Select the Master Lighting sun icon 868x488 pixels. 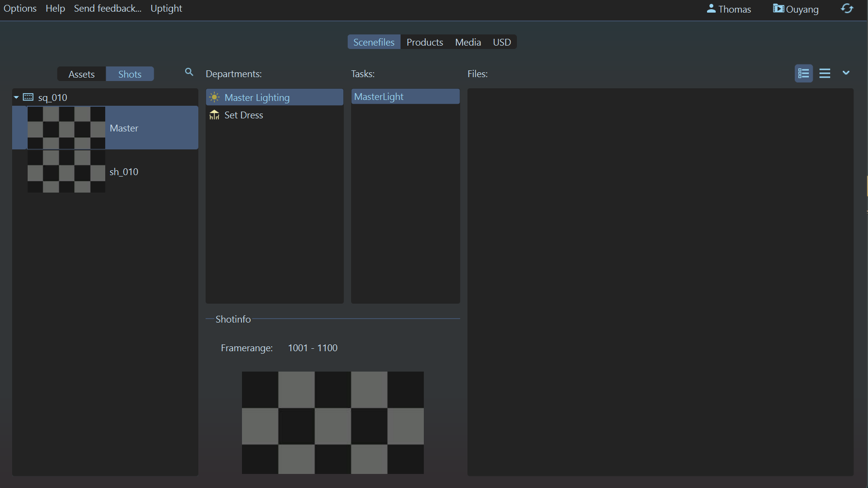214,98
